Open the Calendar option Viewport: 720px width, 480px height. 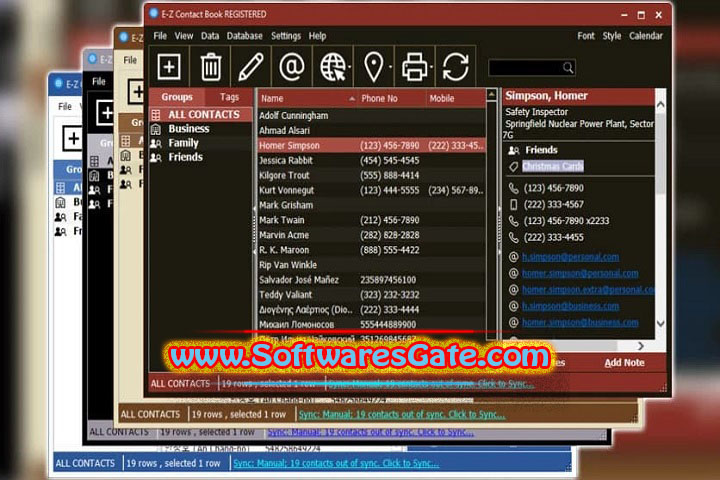(646, 36)
